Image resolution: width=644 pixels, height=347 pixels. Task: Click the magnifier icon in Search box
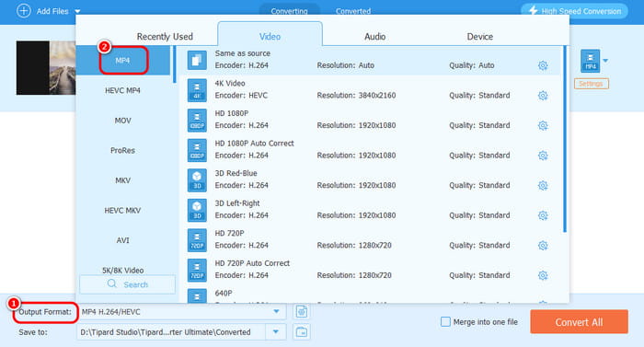click(111, 284)
